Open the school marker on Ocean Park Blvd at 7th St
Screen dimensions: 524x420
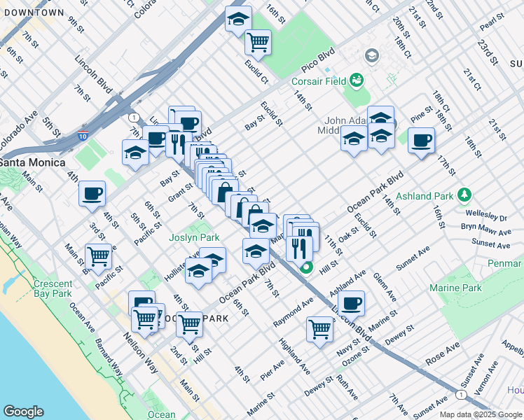(256, 252)
